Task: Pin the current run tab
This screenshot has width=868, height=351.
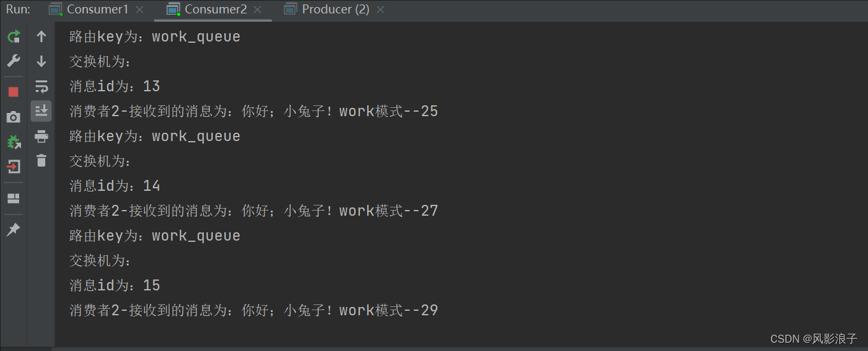Action: point(13,230)
